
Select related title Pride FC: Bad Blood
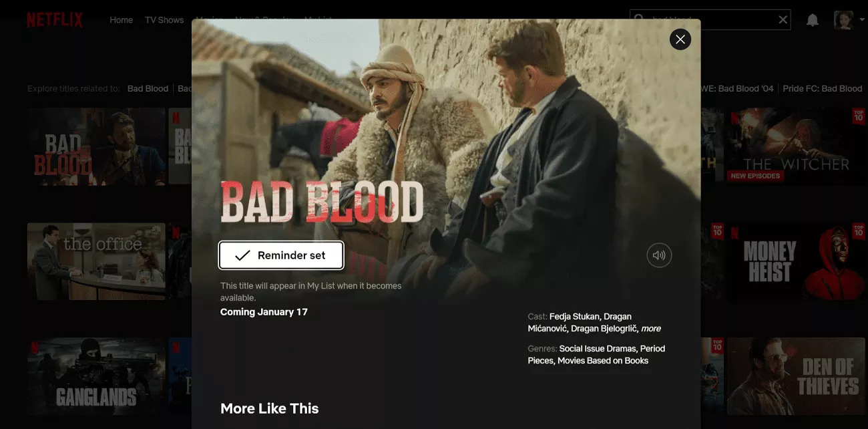[x=823, y=88]
